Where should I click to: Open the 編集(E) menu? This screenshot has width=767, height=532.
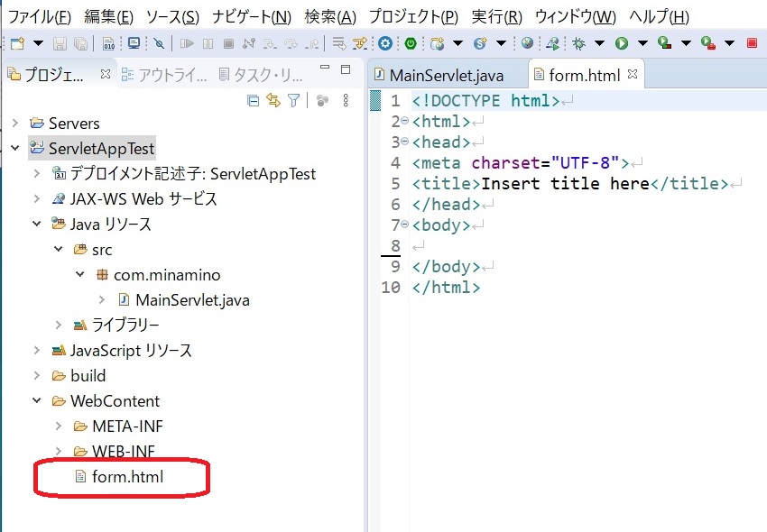point(108,17)
